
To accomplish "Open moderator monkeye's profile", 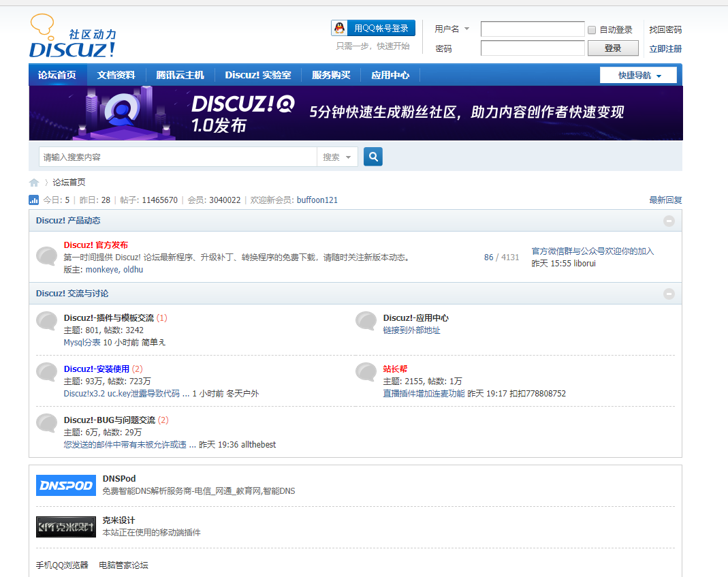I will click(x=101, y=270).
